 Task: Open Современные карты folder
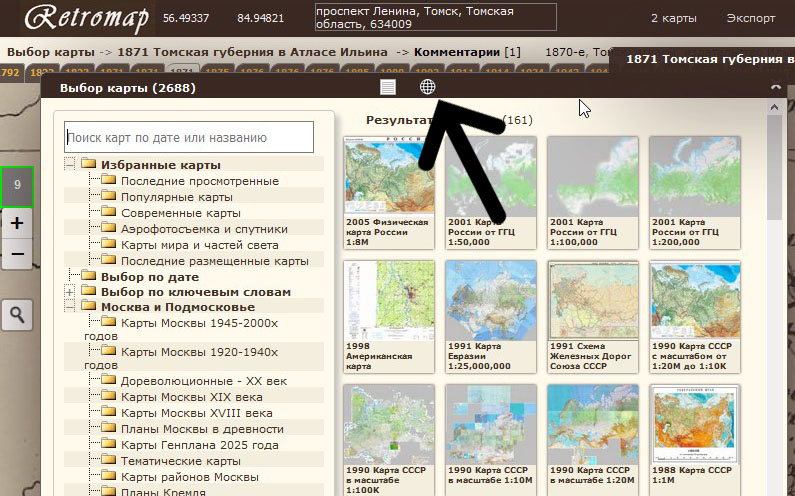click(x=180, y=213)
